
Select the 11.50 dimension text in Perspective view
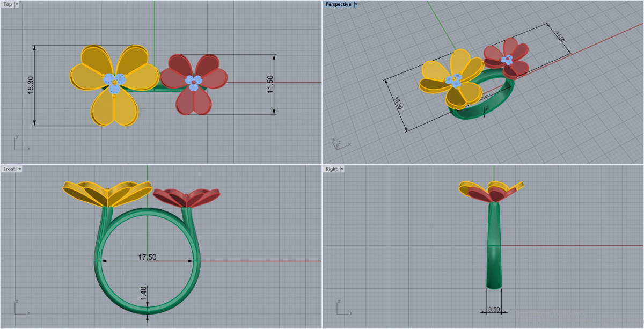[x=561, y=37]
